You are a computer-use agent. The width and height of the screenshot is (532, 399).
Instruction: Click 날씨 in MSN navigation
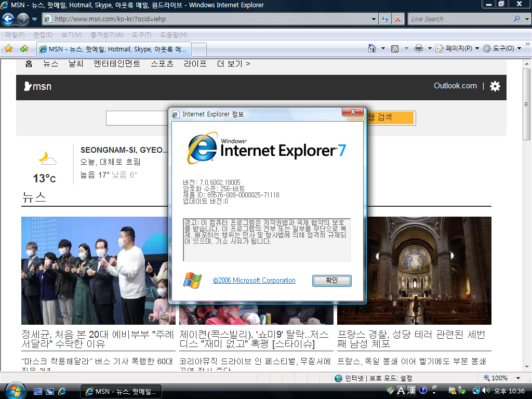(76, 63)
